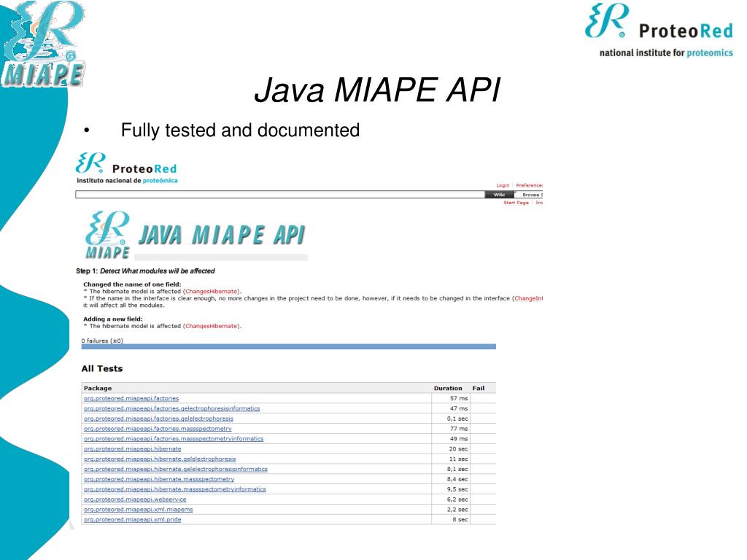
Task: Open the org.proteored.miapeapi.hibernate package link
Action: [133, 449]
